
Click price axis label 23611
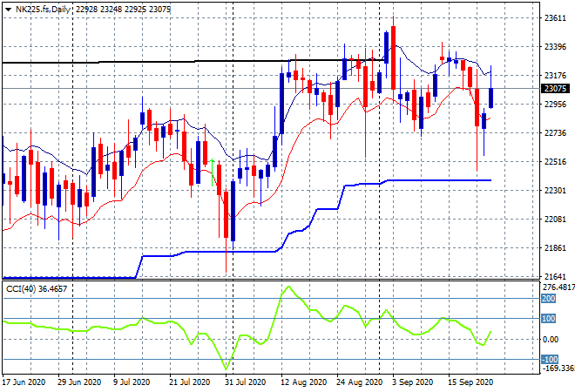point(555,18)
